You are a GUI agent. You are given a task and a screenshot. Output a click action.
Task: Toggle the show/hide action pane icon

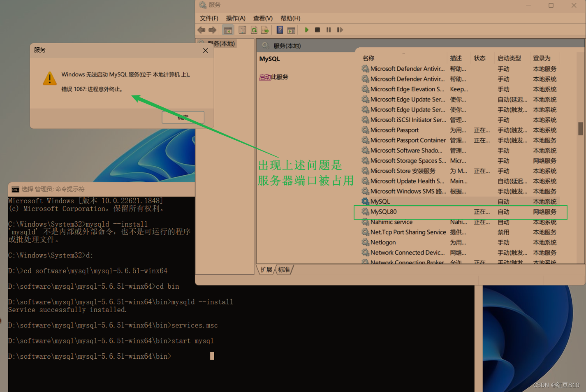coord(291,30)
